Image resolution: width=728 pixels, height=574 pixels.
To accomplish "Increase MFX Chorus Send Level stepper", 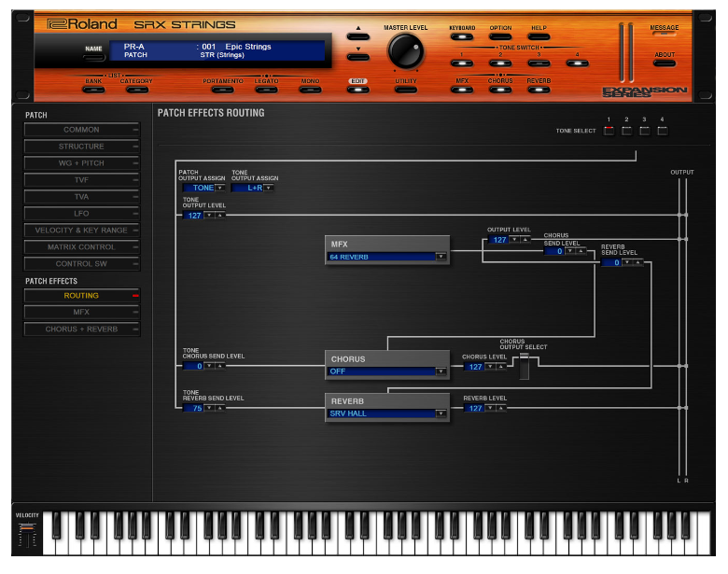I will pyautogui.click(x=581, y=251).
